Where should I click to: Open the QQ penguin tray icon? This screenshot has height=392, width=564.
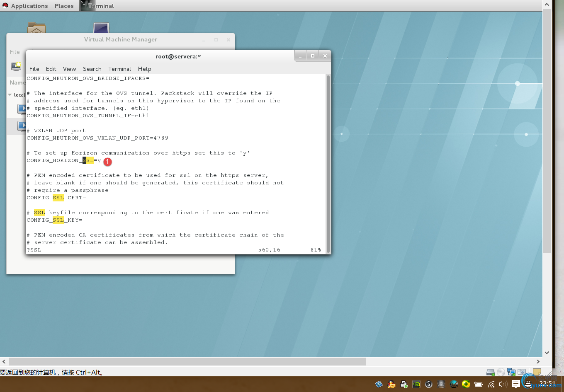tap(391, 384)
